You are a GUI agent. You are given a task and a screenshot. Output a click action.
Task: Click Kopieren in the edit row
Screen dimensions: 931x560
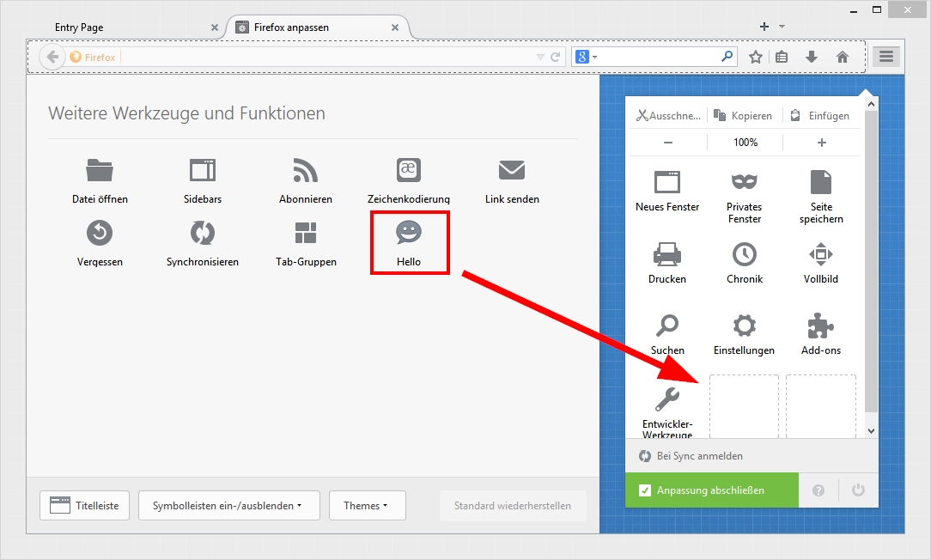[x=745, y=116]
